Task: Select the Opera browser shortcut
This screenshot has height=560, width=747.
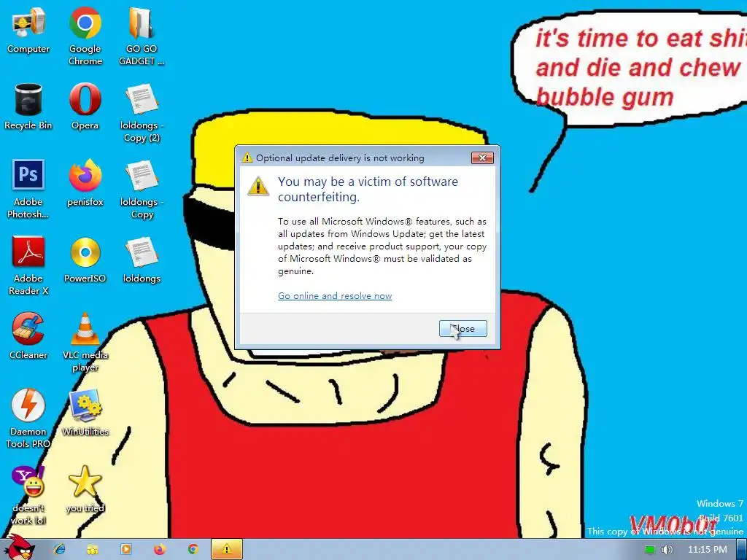Action: pos(85,106)
